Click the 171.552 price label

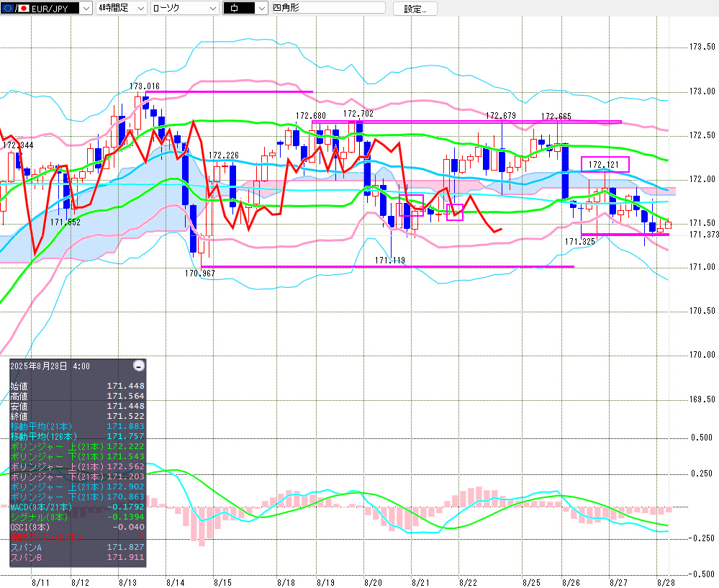(x=65, y=222)
